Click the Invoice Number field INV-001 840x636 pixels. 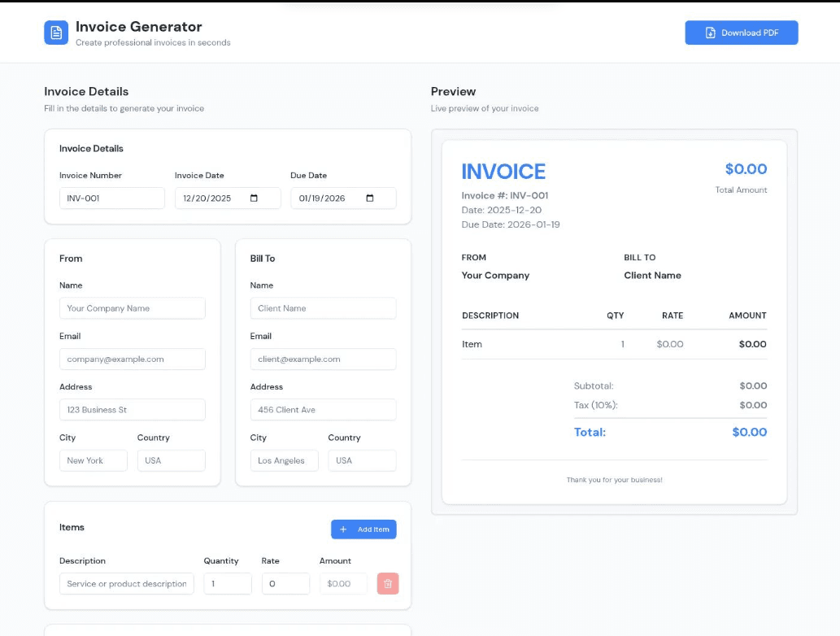[x=112, y=198]
